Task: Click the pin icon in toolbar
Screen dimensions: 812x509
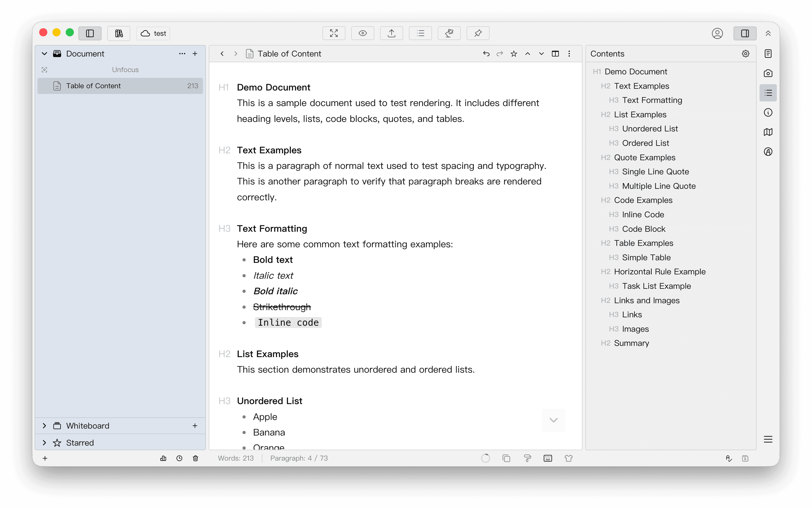Action: (x=478, y=33)
